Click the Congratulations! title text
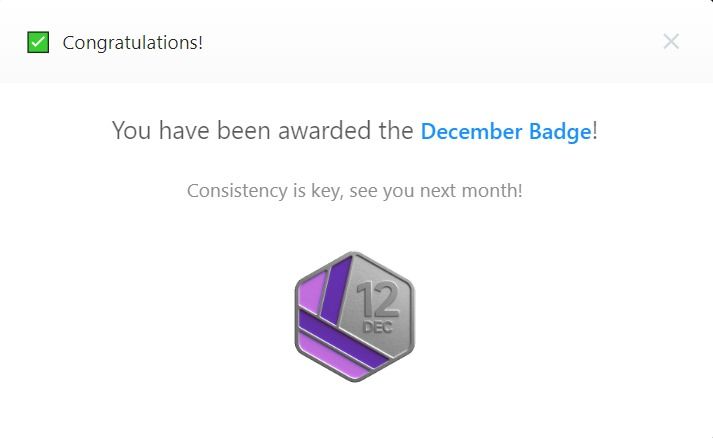The width and height of the screenshot is (713, 438). (132, 43)
